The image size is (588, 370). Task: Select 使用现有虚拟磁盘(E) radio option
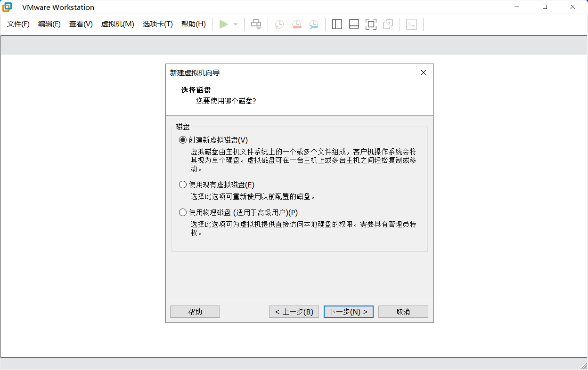point(183,185)
